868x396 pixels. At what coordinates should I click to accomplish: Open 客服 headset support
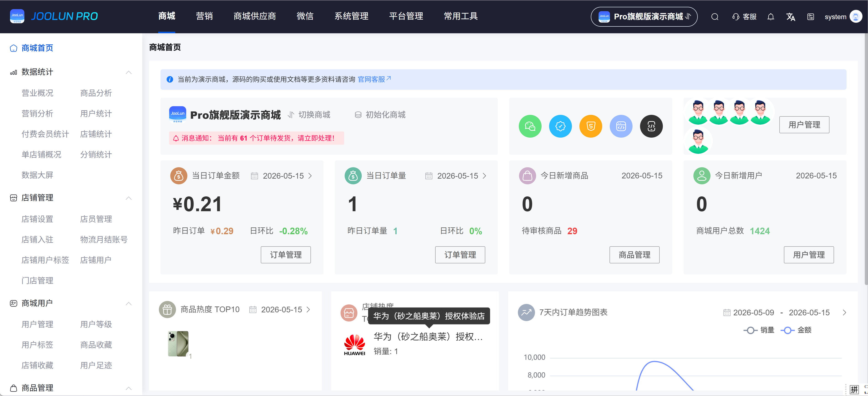(x=744, y=17)
